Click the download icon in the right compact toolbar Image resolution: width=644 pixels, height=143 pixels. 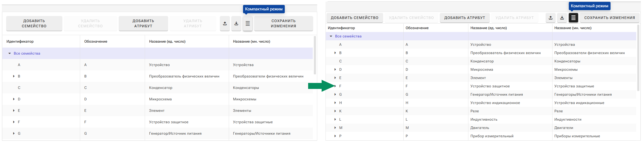point(562,18)
